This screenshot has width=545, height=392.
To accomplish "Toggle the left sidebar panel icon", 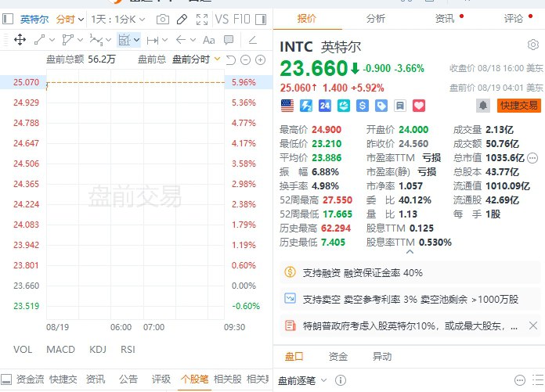I will point(8,19).
